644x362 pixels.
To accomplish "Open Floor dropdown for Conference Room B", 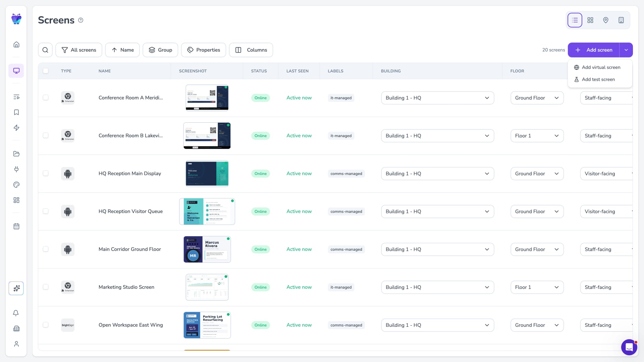I will coord(537,136).
